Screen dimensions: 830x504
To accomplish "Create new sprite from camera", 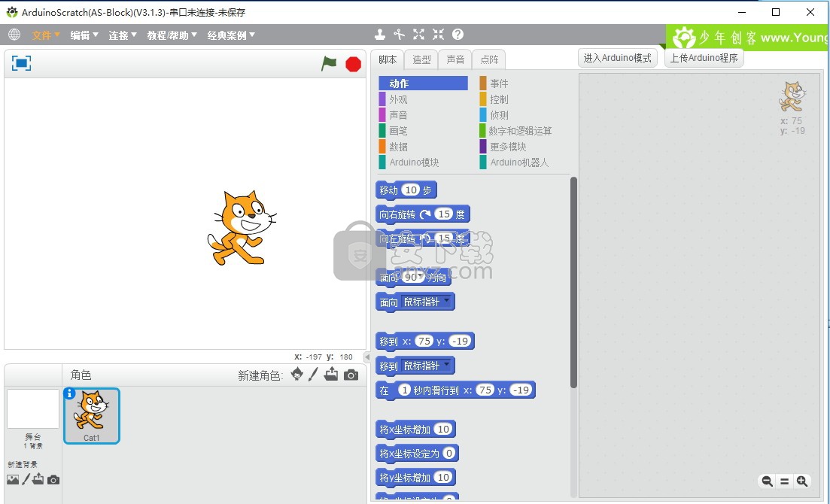I will click(x=351, y=375).
